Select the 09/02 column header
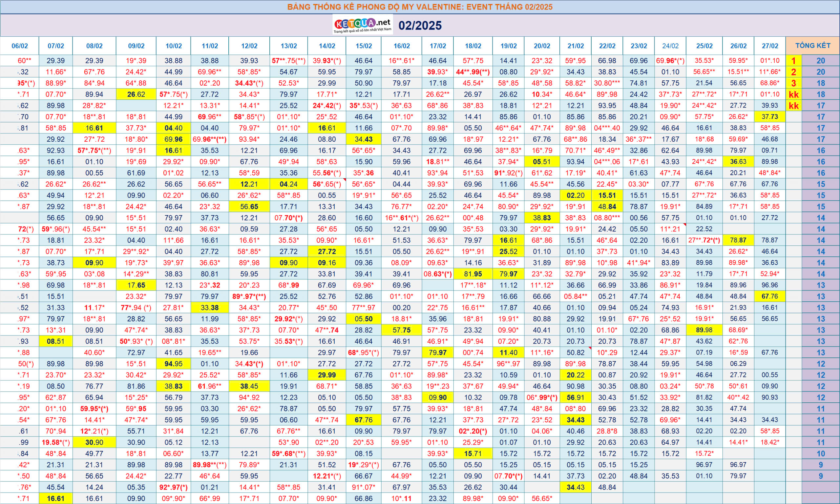The image size is (840, 504). click(x=136, y=46)
